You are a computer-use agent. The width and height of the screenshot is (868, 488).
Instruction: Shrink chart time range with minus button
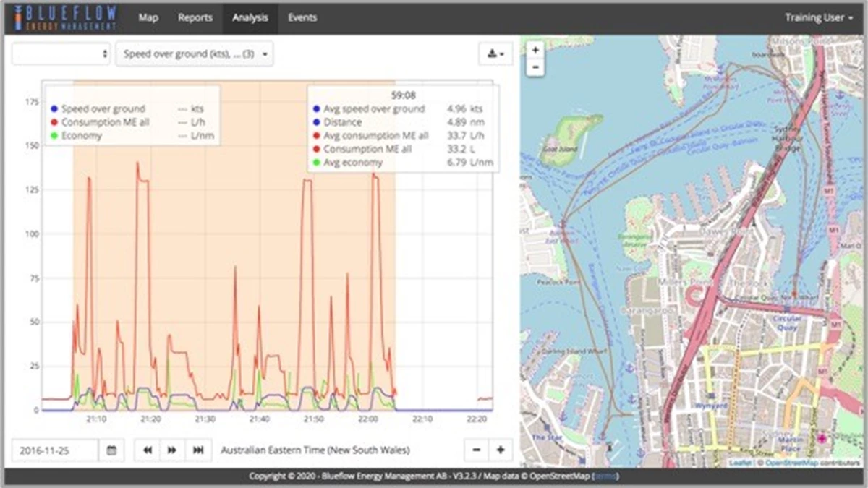pos(476,450)
